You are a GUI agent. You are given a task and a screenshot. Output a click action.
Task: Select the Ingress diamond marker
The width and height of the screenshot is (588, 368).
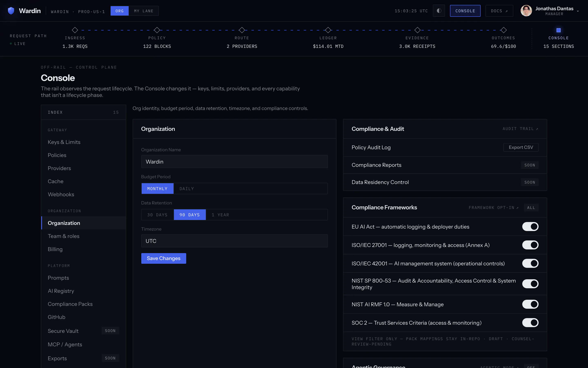75,30
